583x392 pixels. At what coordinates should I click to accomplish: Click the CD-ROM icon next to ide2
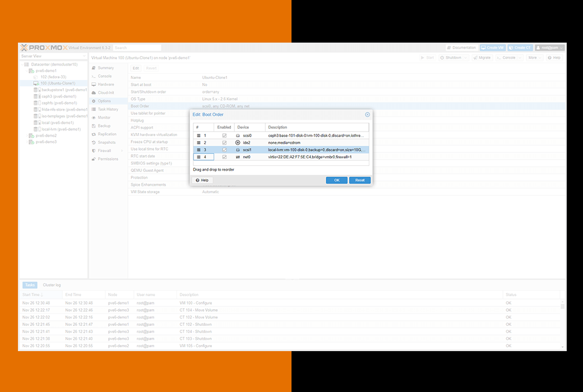[x=238, y=143]
